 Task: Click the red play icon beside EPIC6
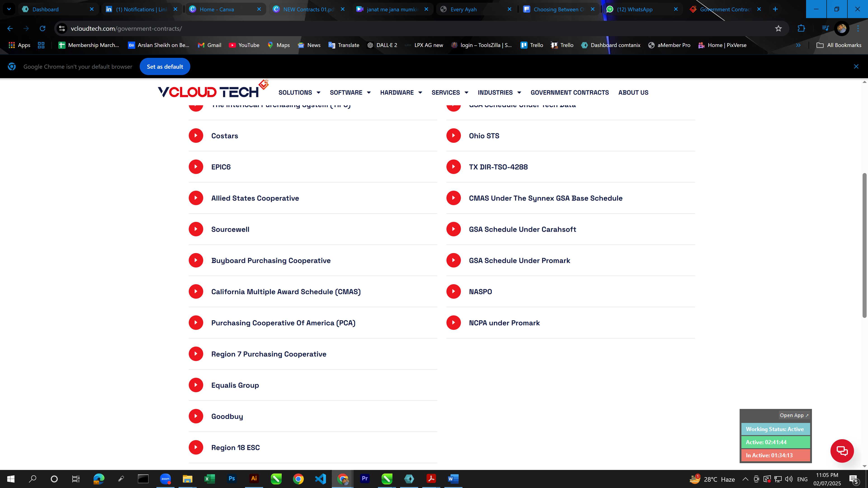tap(196, 167)
